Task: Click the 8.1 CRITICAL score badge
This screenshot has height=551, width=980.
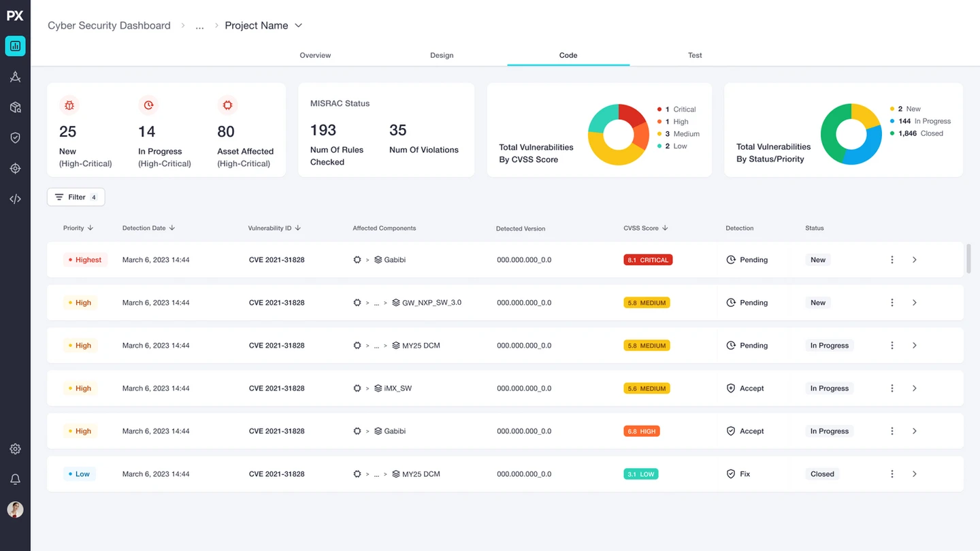Action: pyautogui.click(x=648, y=260)
